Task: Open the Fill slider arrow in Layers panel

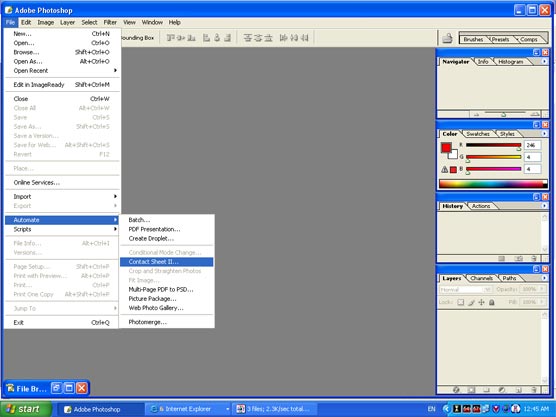Action: pos(542,302)
